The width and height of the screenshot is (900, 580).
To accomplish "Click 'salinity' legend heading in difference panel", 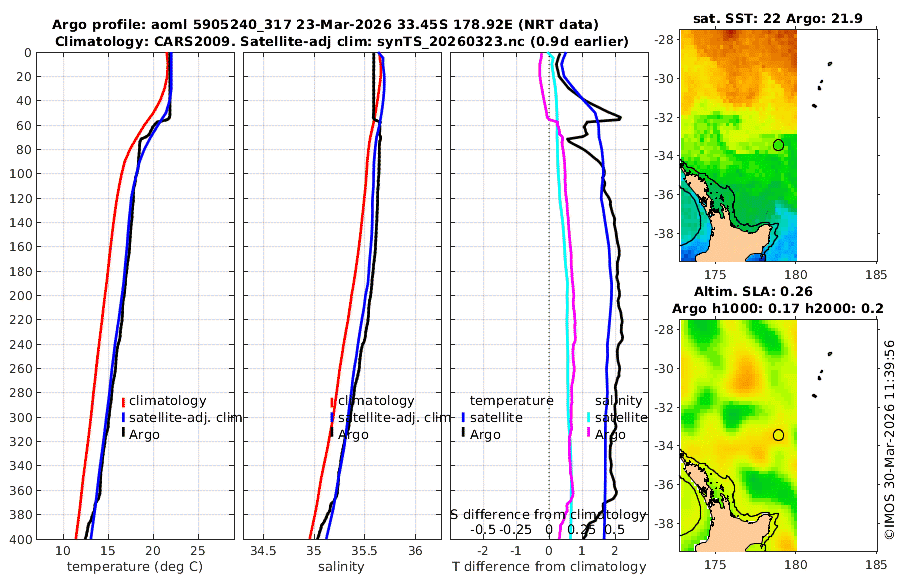I will [618, 401].
